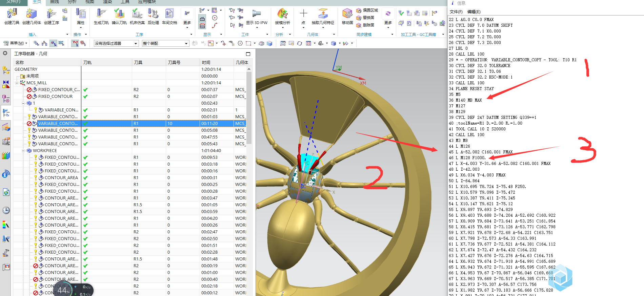Click the Fit view icon in toolbar
Image resolution: width=644 pixels, height=296 pixels.
click(283, 43)
